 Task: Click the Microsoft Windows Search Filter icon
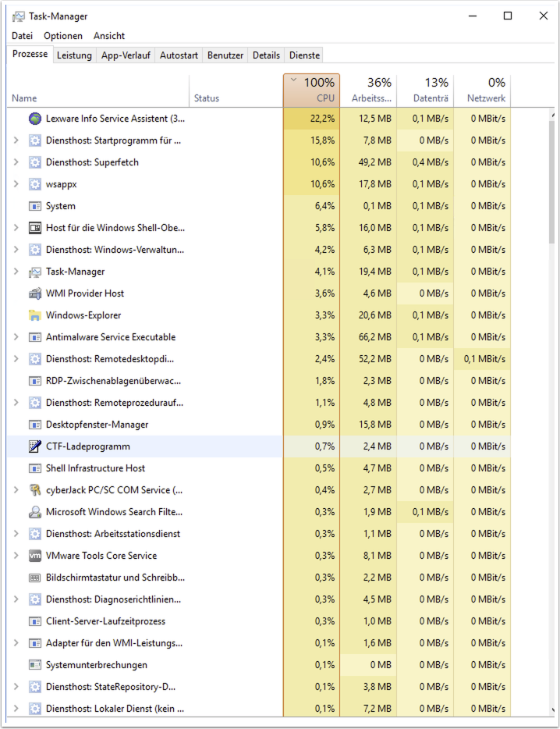(34, 512)
